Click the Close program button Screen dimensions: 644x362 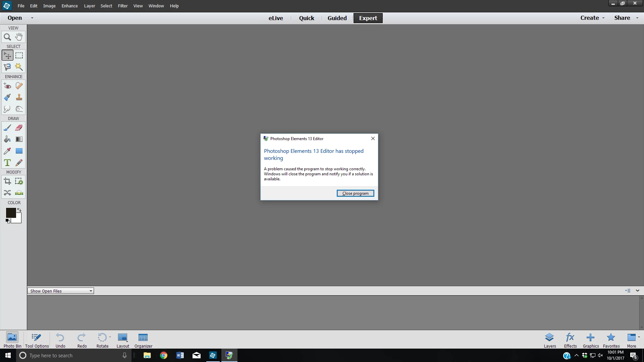355,193
